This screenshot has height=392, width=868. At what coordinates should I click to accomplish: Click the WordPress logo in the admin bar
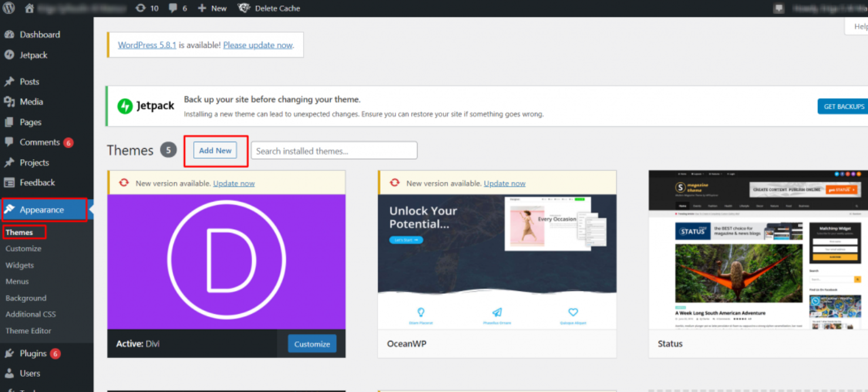tap(9, 8)
